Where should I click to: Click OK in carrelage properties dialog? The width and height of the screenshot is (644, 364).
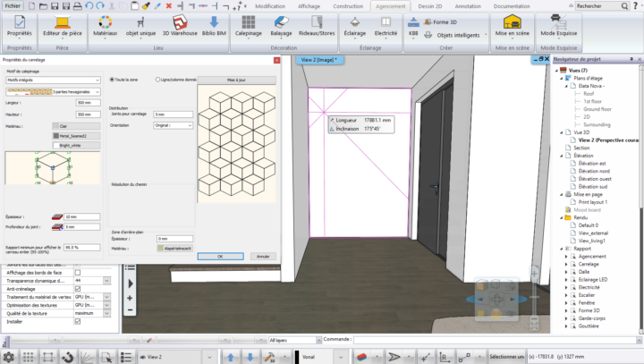coord(220,257)
